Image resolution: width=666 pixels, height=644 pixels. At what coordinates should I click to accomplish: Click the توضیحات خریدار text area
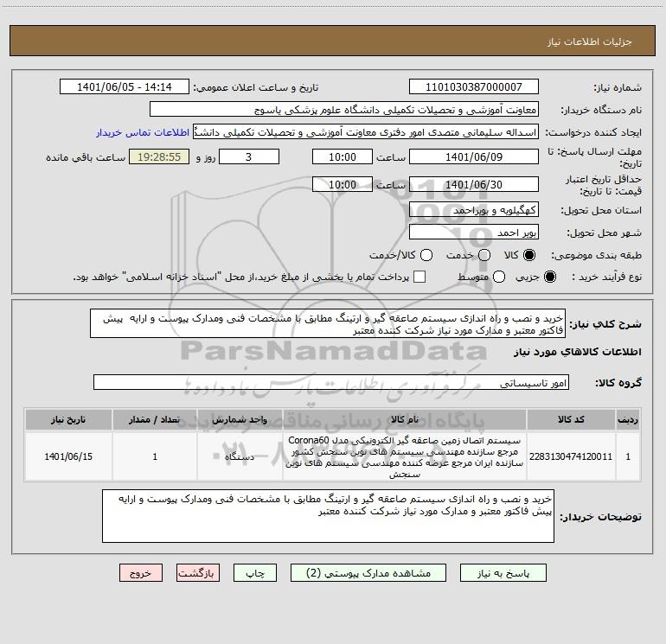click(328, 516)
